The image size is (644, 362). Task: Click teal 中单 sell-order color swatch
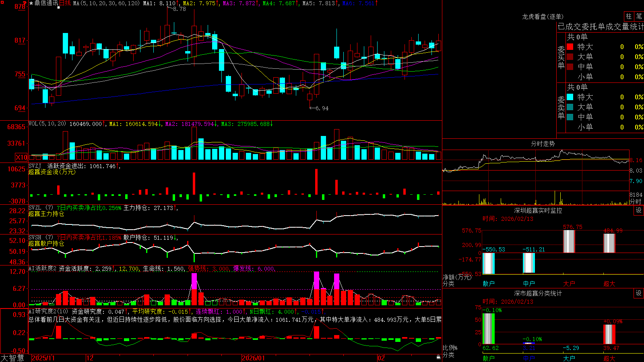pyautogui.click(x=570, y=117)
